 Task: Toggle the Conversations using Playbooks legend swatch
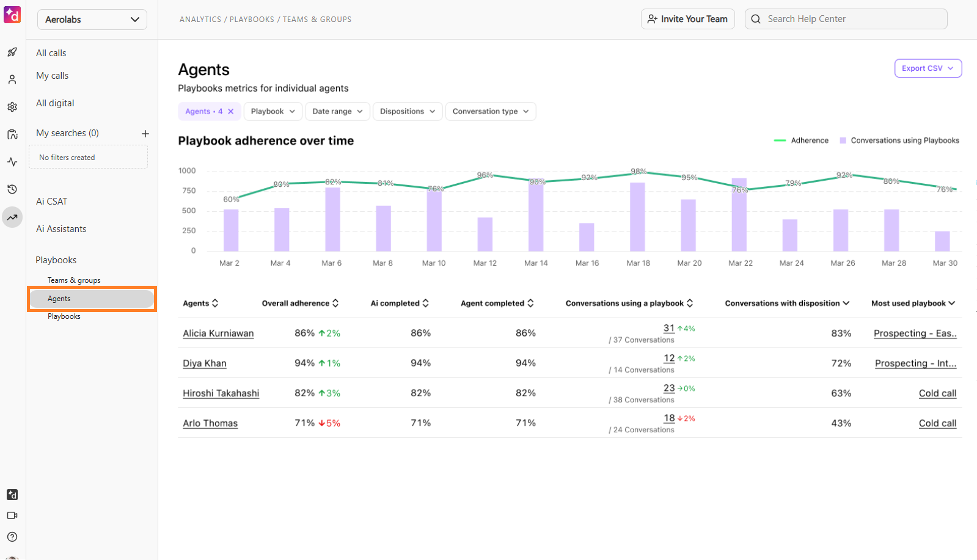tap(843, 140)
